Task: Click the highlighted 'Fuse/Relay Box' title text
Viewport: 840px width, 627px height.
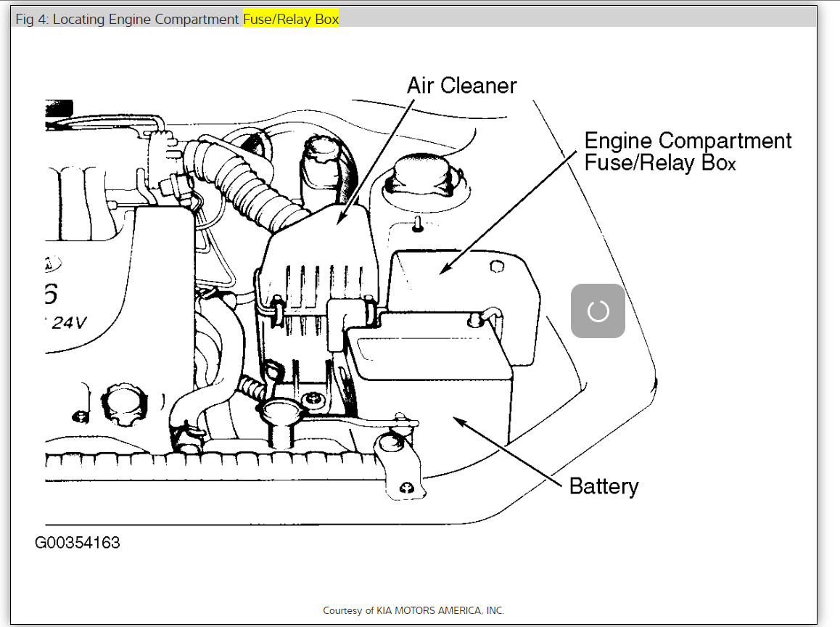Action: click(x=291, y=20)
